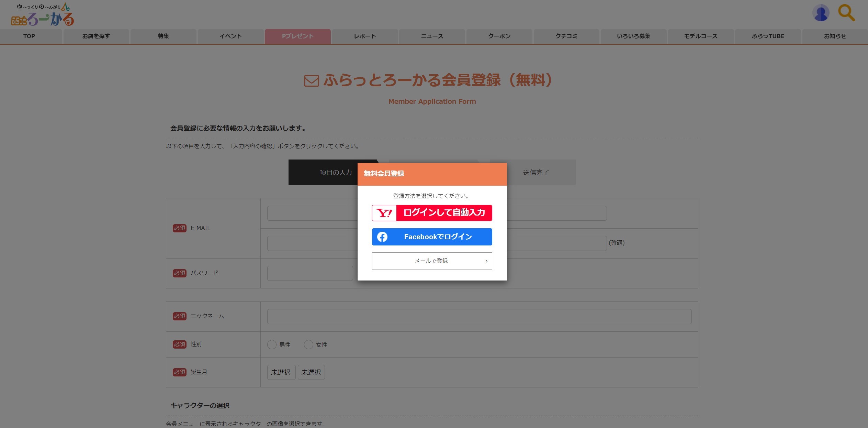Choose メールで登録 option
Screen dimensions: 868x428
[431, 261]
